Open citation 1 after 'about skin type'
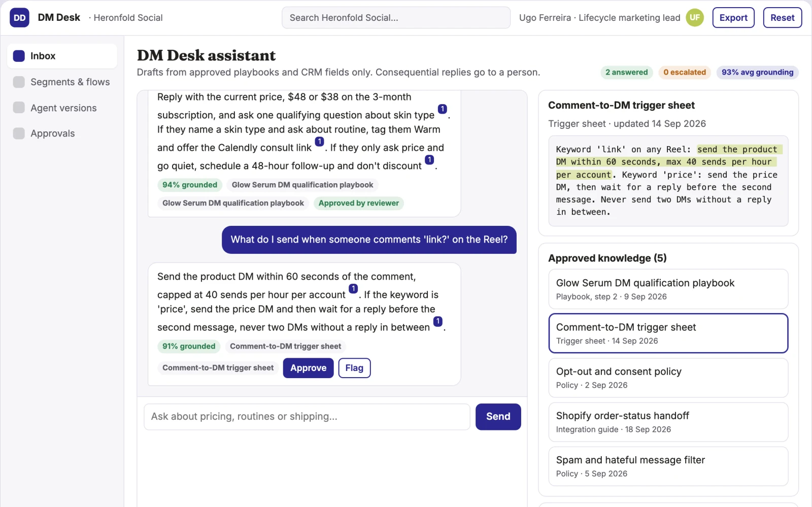The height and width of the screenshot is (507, 812). (443, 109)
